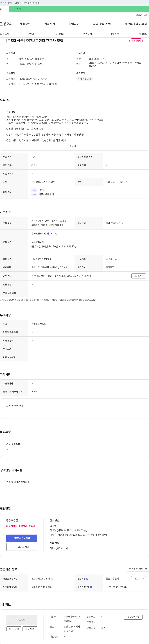Click the 문주(055-239-0948) contact text
Image resolution: width=149 pixels, height=644 pixels.
click(x=42, y=587)
